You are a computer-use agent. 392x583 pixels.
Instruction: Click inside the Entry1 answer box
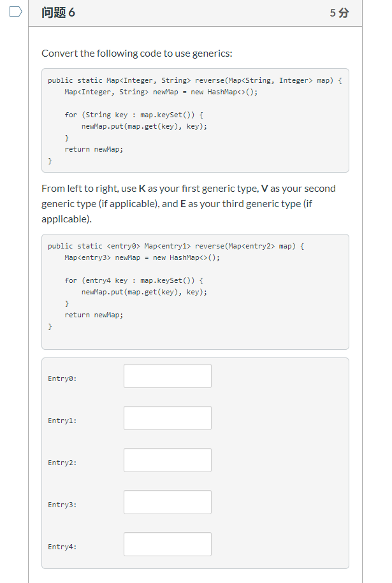167,418
